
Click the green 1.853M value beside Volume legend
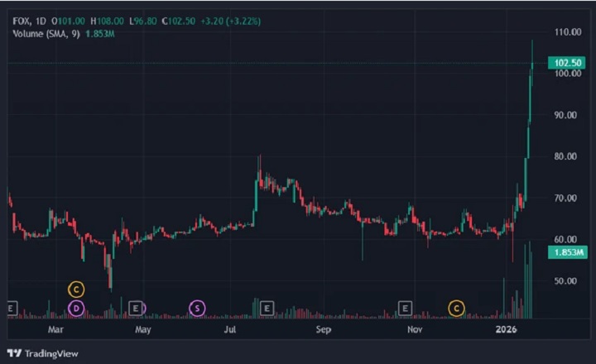click(x=100, y=34)
